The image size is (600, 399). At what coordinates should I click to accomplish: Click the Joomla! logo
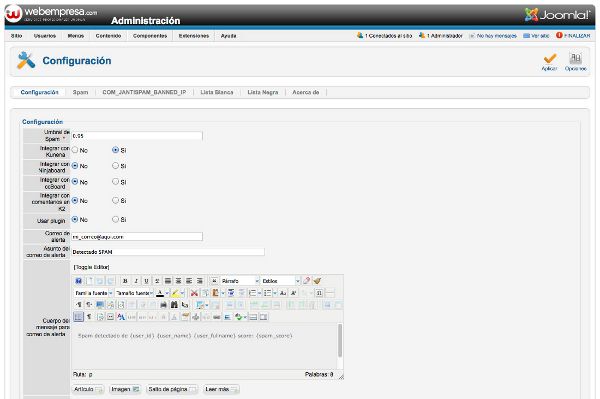[557, 15]
